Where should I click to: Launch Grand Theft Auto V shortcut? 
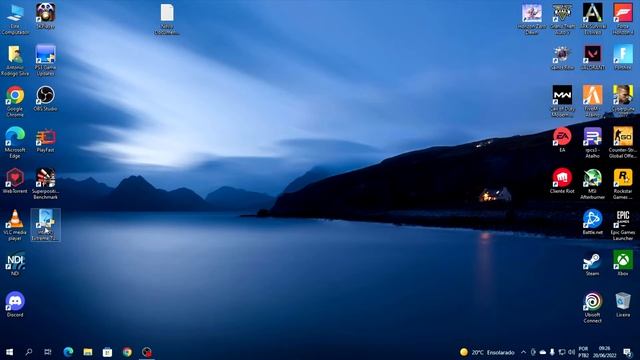click(562, 19)
